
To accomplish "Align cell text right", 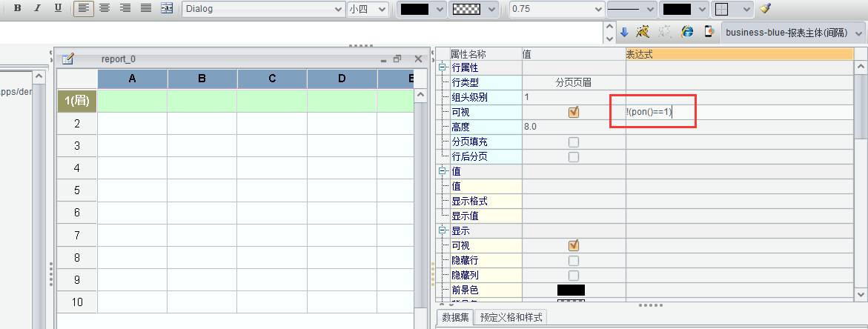I will (x=125, y=8).
